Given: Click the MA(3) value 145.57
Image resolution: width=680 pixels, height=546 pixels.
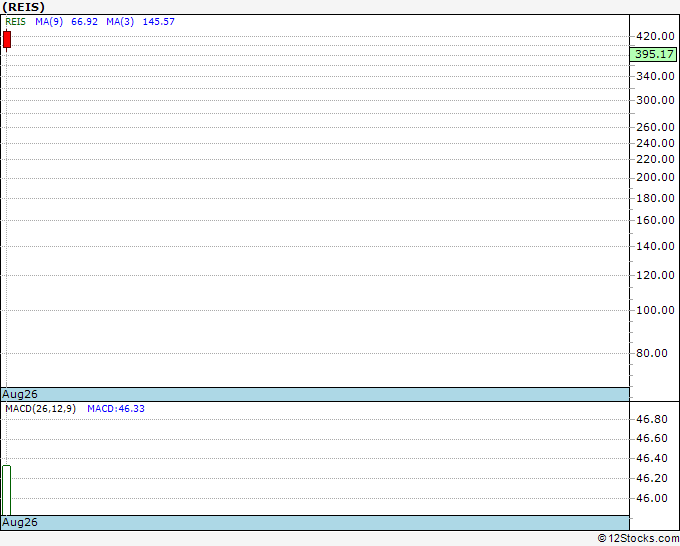Looking at the screenshot, I should [159, 22].
